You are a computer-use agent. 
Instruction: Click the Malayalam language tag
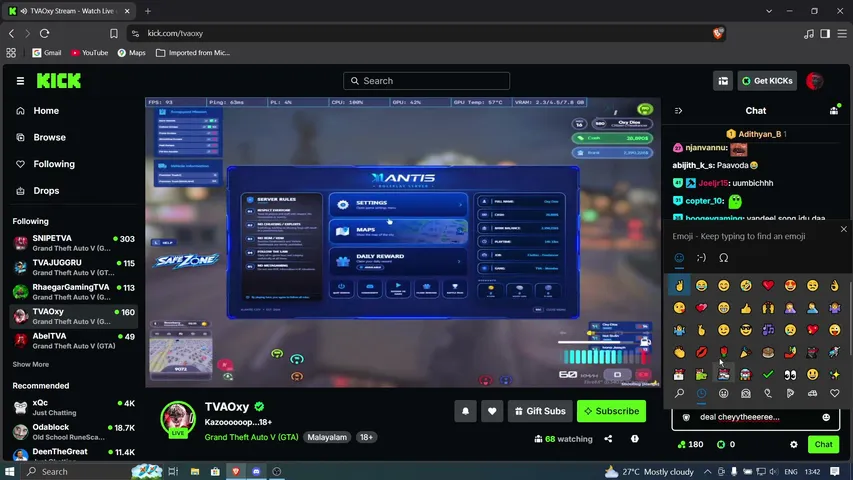point(327,437)
